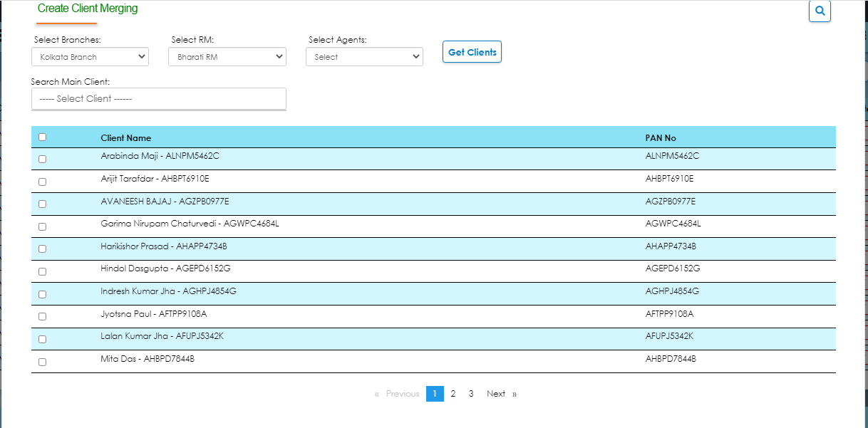Image resolution: width=868 pixels, height=428 pixels.
Task: Click the Get Clients button
Action: (x=472, y=52)
